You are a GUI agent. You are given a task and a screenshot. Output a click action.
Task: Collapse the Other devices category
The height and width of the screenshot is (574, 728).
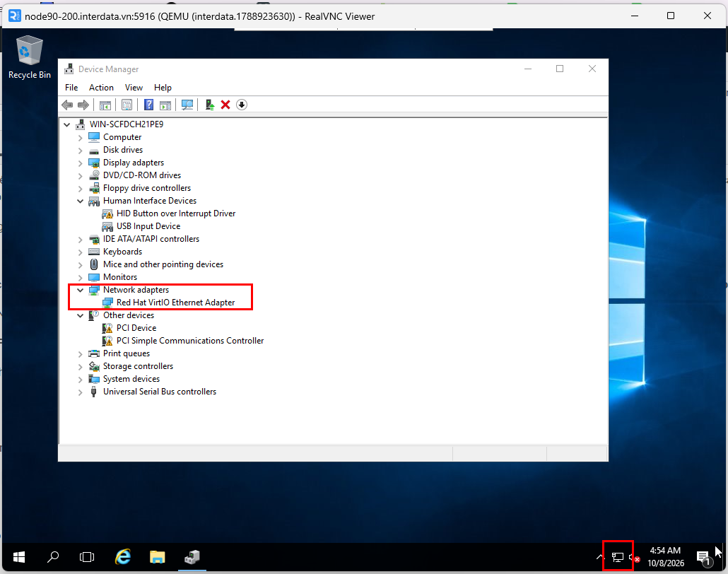click(x=81, y=316)
